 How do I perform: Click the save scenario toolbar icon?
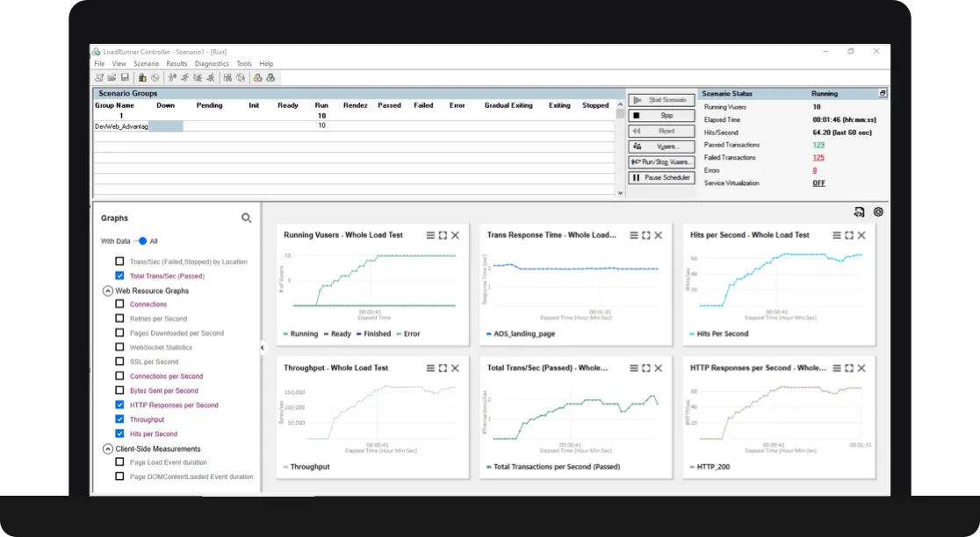pyautogui.click(x=126, y=77)
